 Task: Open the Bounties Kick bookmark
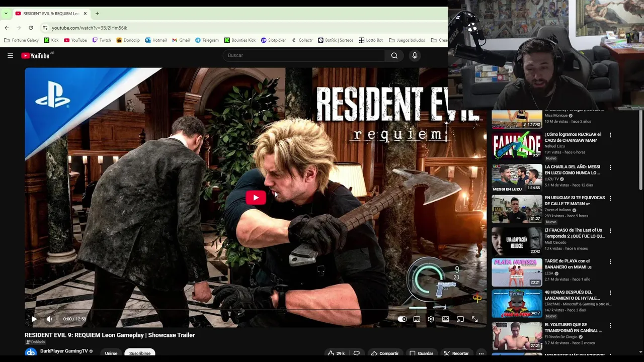click(x=240, y=40)
